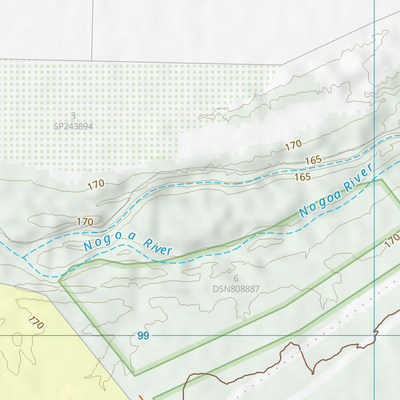Select the 170 contour label in yellow area

pos(36,322)
